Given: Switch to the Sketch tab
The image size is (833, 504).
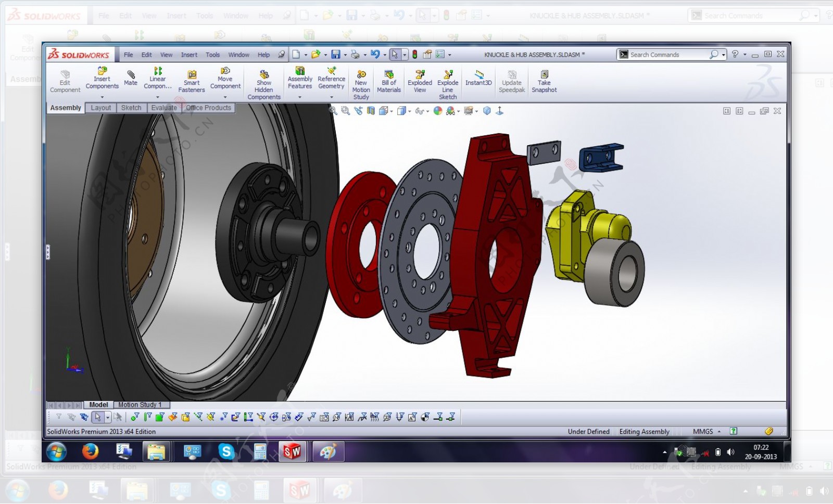Looking at the screenshot, I should coord(131,108).
